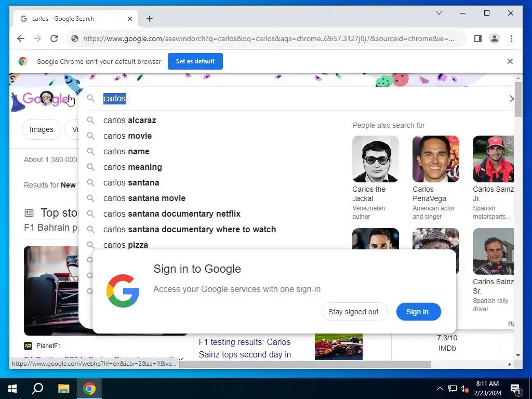Click the Set as default button
532x399 pixels.
(x=195, y=61)
